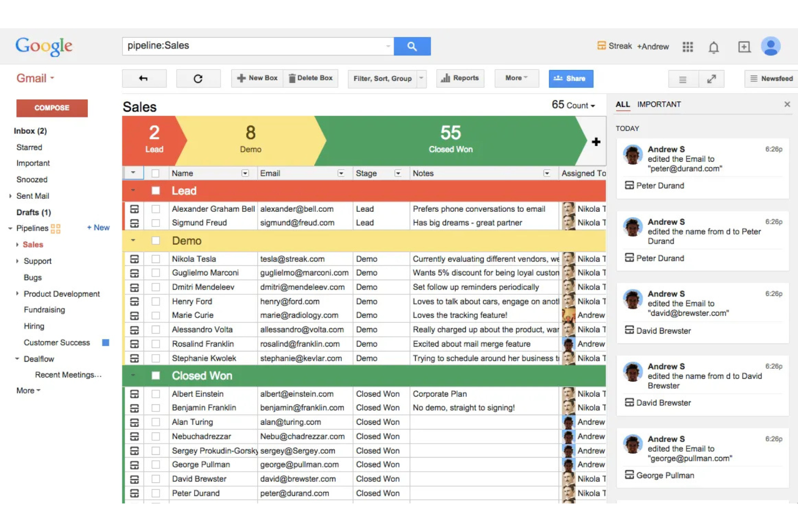Open the Name column dropdown
Screen dimensions: 798x532
pos(245,174)
